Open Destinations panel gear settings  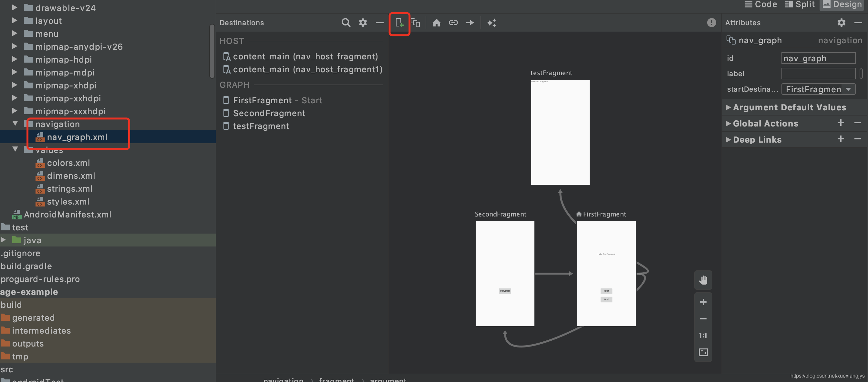pyautogui.click(x=363, y=23)
